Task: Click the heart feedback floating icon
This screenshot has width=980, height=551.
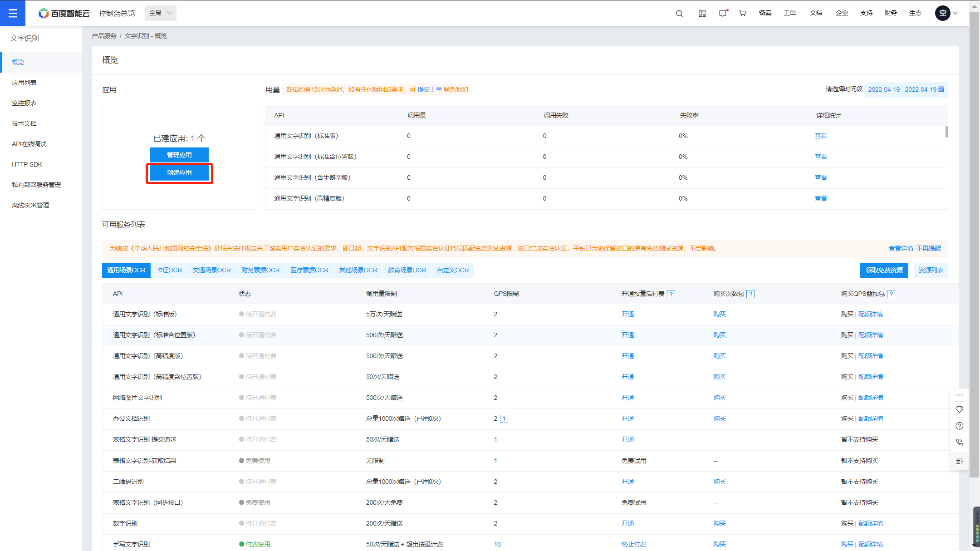Action: point(959,409)
